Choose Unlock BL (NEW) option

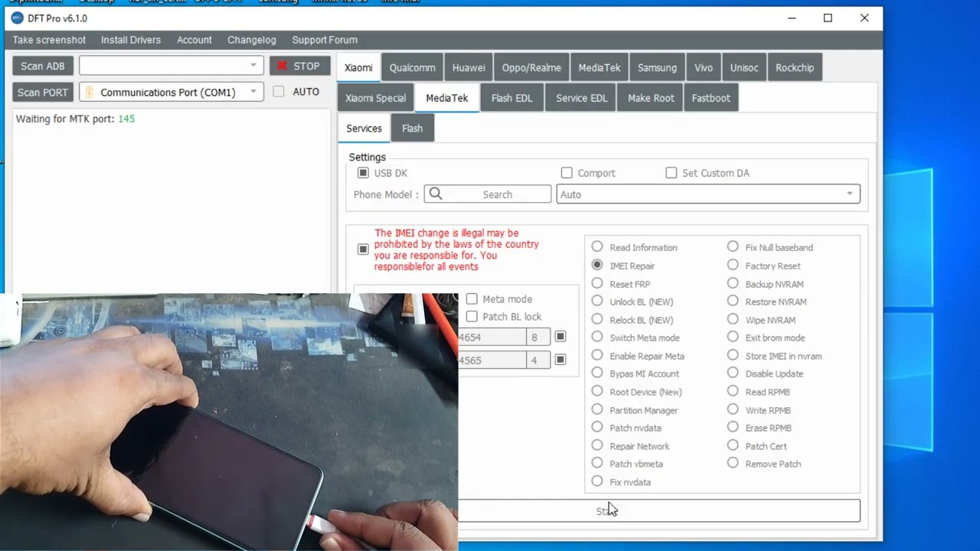coord(597,301)
